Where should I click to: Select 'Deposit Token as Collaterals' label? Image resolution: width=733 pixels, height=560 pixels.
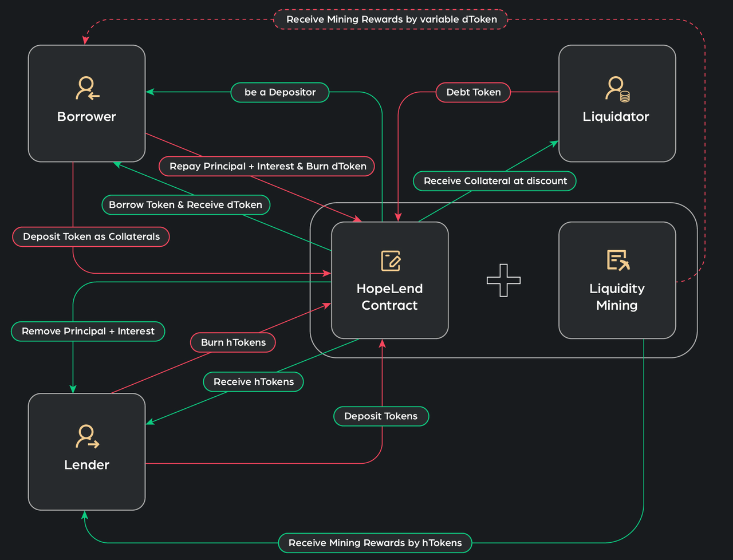tap(91, 236)
